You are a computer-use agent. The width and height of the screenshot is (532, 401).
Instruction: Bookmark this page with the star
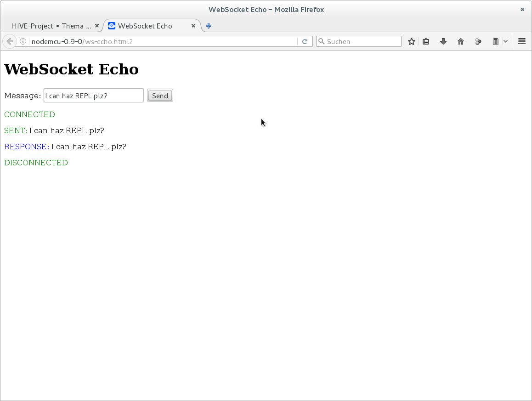(x=412, y=41)
